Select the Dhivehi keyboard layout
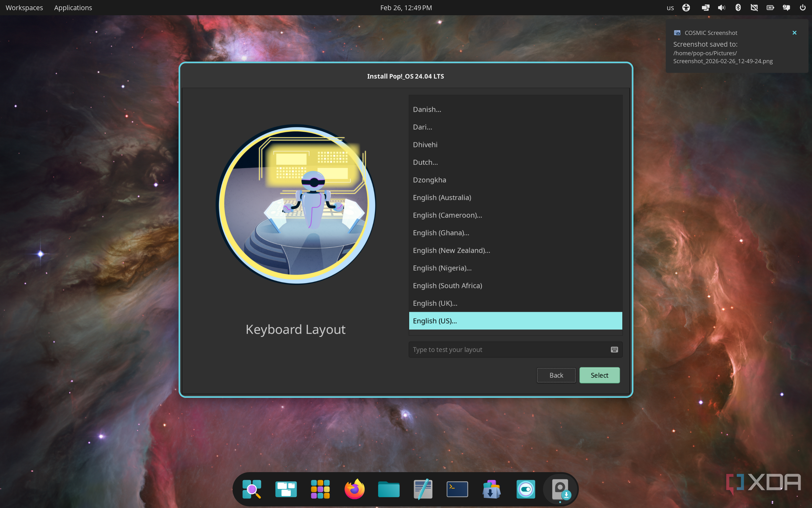The width and height of the screenshot is (812, 508). [x=515, y=144]
